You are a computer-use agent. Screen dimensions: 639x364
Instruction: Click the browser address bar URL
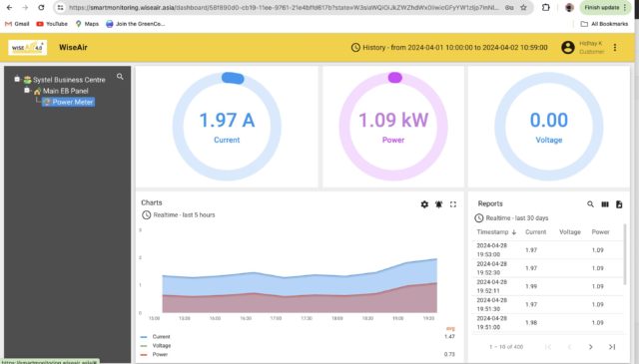click(x=284, y=7)
